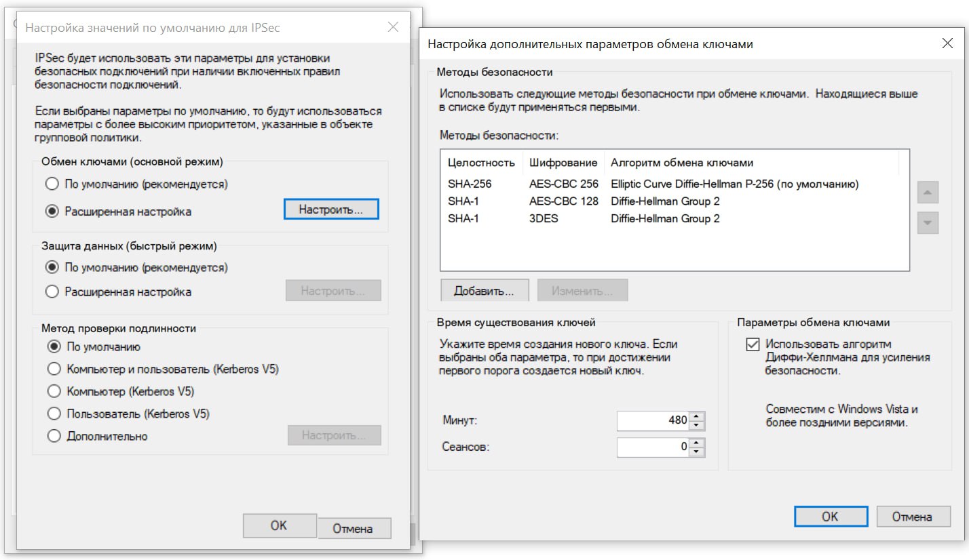The height and width of the screenshot is (560, 969).
Task: Select Компьютер и пользователь (Kerberos V5) option
Action: click(54, 369)
